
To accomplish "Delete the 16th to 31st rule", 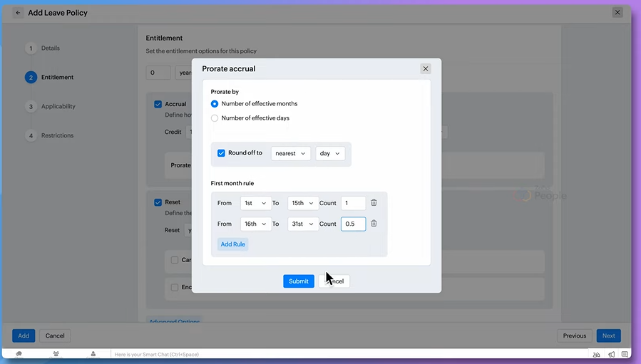I will [374, 224].
